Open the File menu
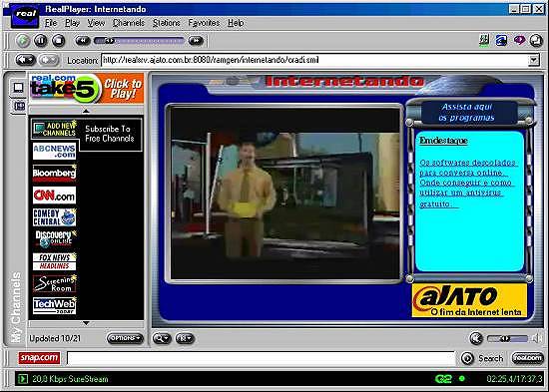The width and height of the screenshot is (549, 392). (x=51, y=23)
